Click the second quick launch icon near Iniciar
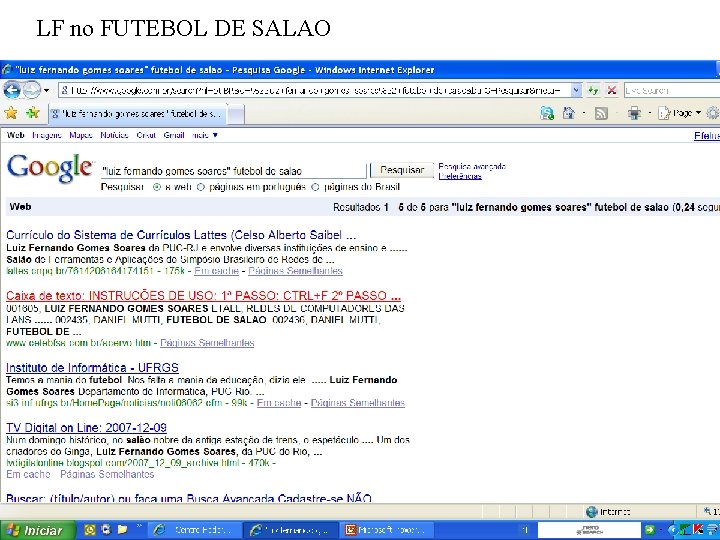720x540 pixels. tap(106, 530)
